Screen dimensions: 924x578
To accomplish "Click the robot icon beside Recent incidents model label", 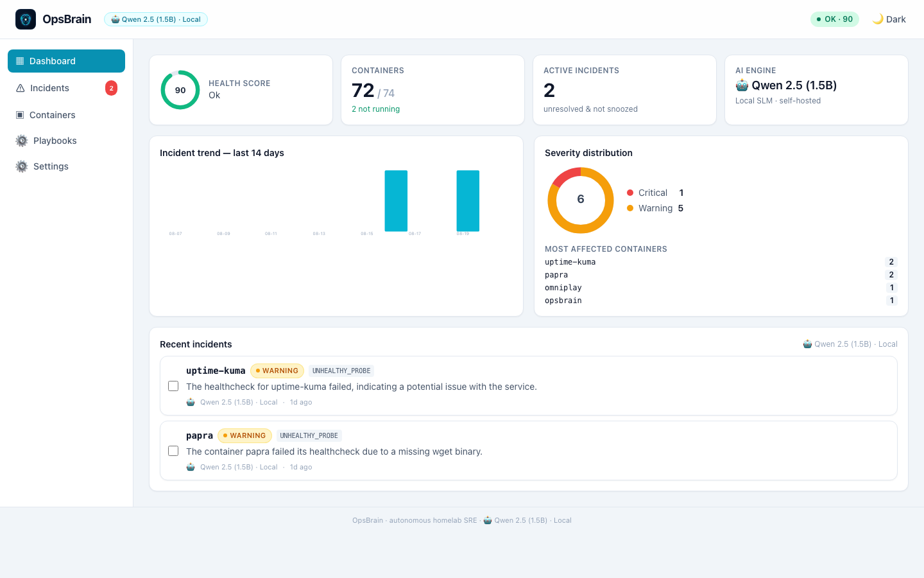I will [x=807, y=344].
